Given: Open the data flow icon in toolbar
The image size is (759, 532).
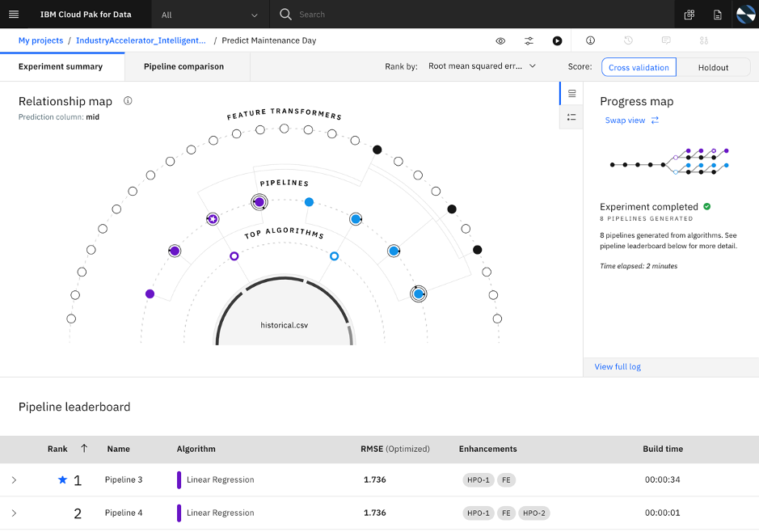Looking at the screenshot, I should coord(704,40).
